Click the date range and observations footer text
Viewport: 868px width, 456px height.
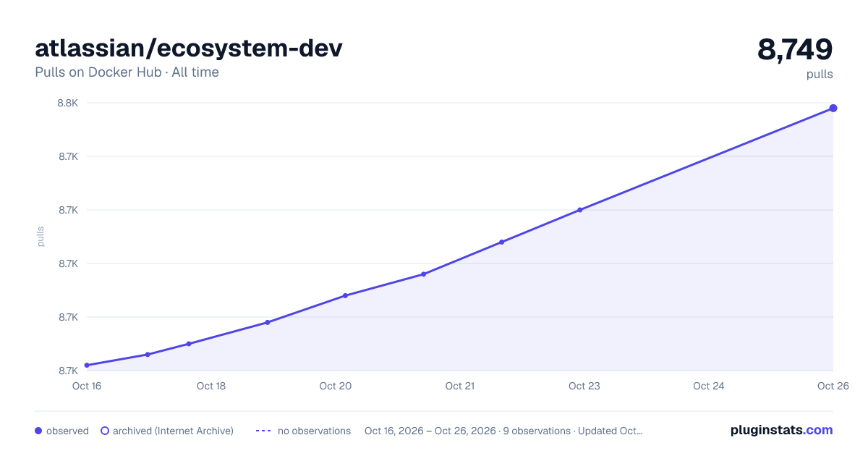pos(503,431)
